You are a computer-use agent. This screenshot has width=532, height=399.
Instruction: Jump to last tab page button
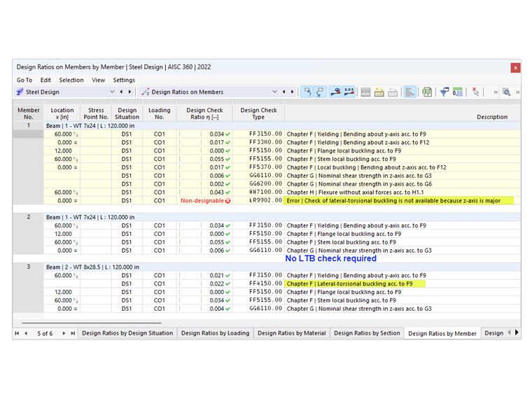coord(73,333)
